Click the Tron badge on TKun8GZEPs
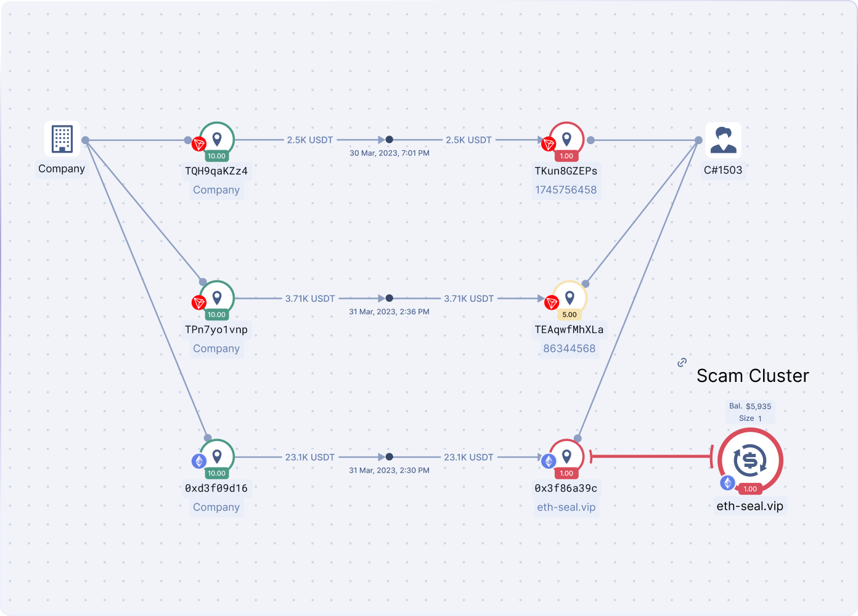858x616 pixels. (x=549, y=144)
